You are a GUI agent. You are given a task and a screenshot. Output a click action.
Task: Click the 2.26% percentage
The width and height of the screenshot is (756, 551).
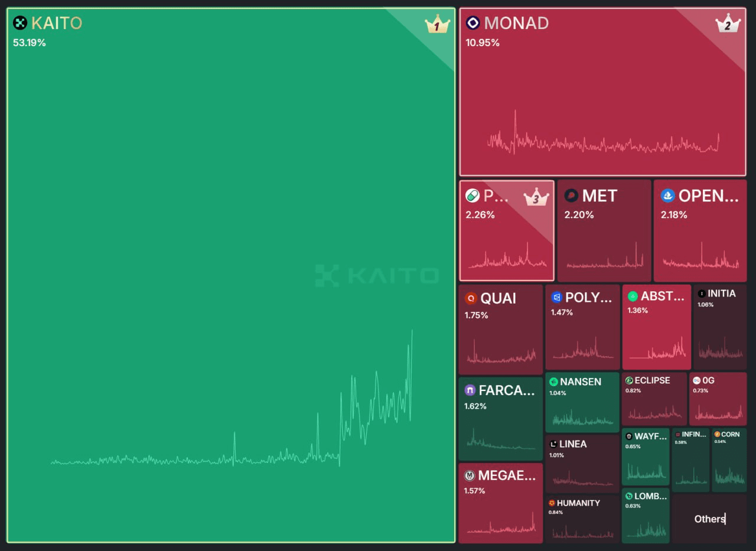point(480,214)
